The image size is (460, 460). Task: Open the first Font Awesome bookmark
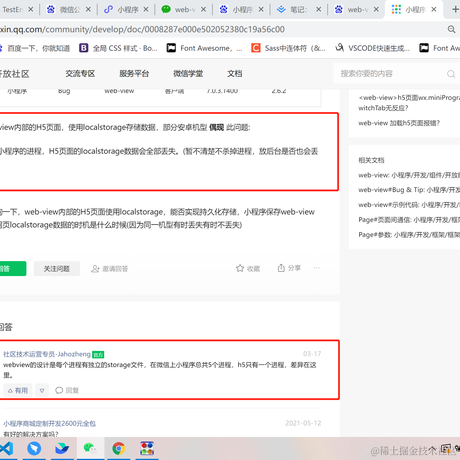click(x=204, y=48)
